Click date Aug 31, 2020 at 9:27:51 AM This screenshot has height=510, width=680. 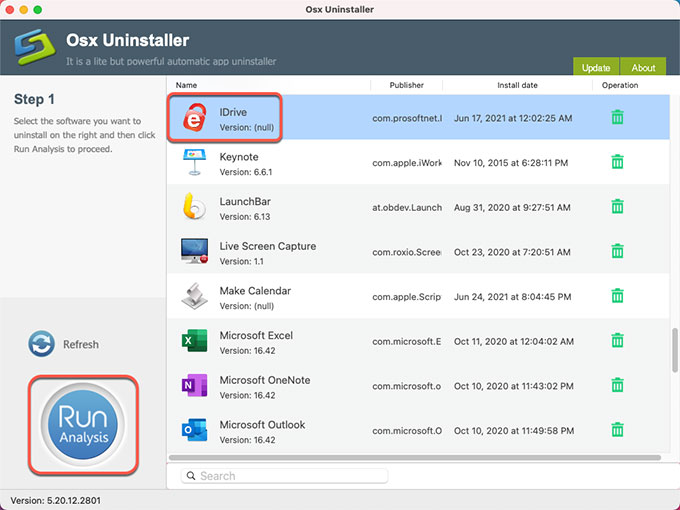tap(512, 207)
